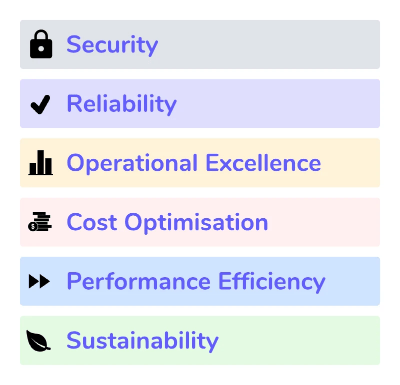400x385 pixels.
Task: Select the lavender Reliability banner
Action: click(x=200, y=103)
